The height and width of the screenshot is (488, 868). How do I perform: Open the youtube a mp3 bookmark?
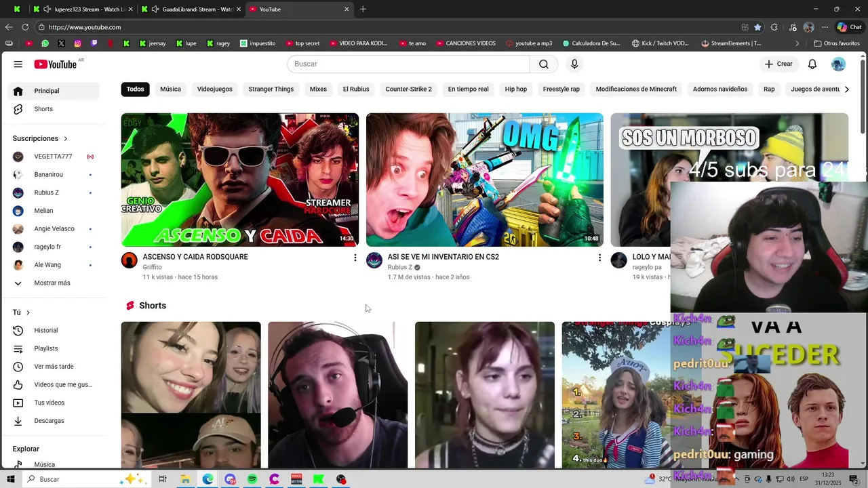(x=529, y=43)
